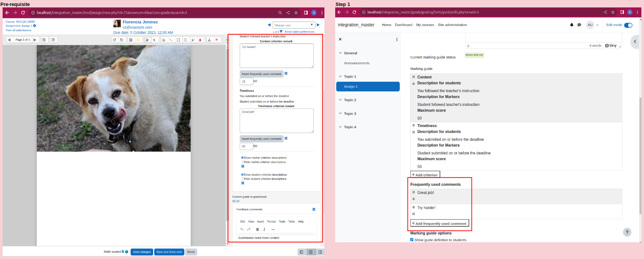Screen dimensions: 644x259
Task: Select the line drawing tool
Action: tap(171, 40)
